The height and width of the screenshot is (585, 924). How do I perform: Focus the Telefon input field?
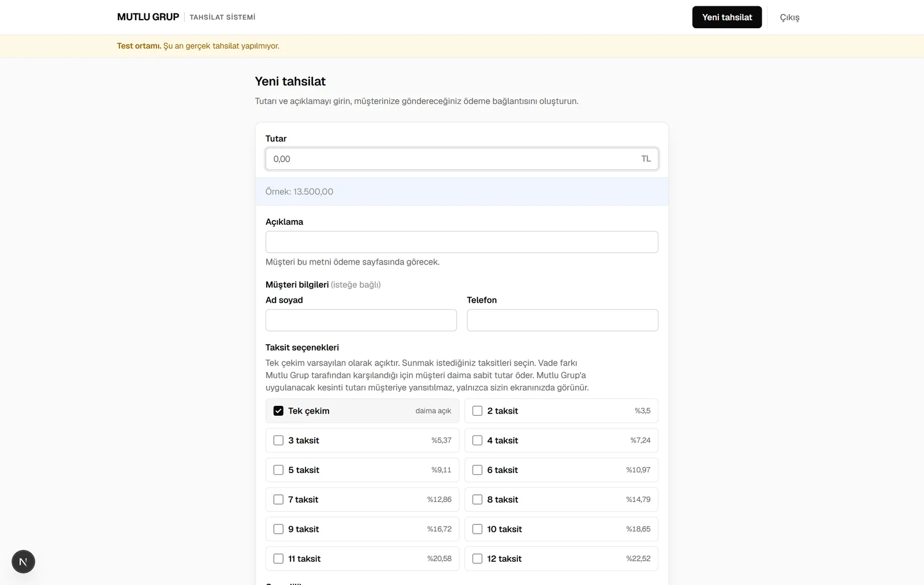562,321
